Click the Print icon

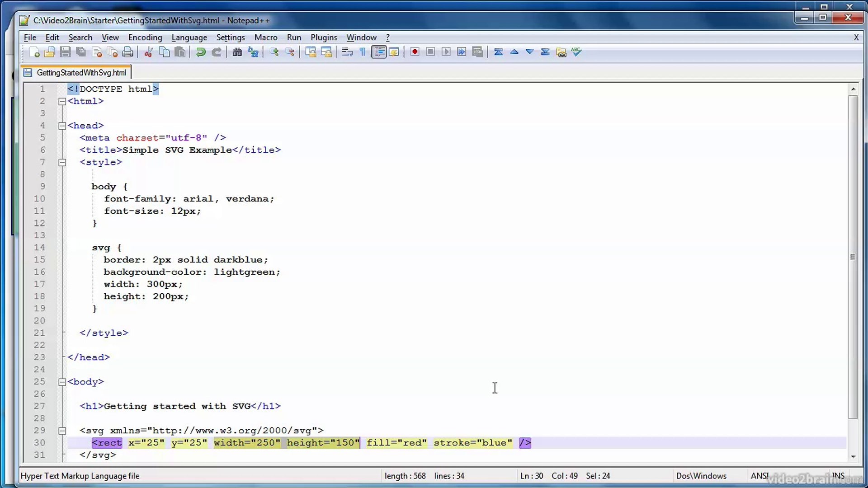[128, 52]
